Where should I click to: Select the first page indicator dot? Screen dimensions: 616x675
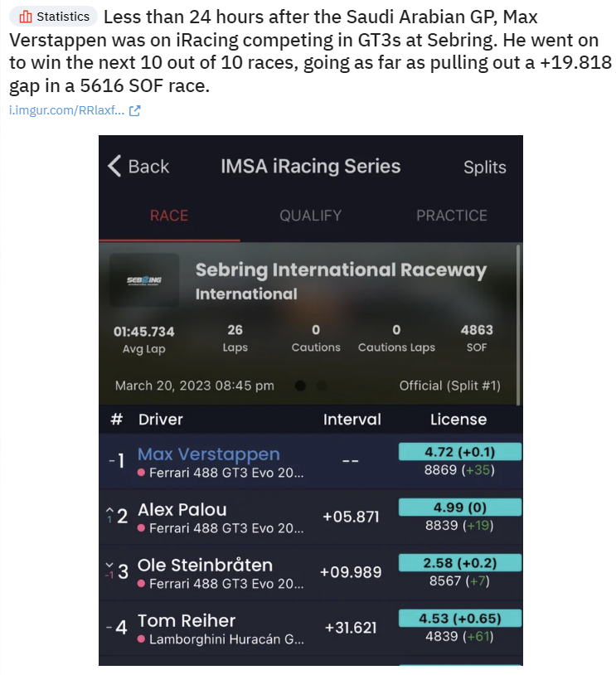pos(300,386)
